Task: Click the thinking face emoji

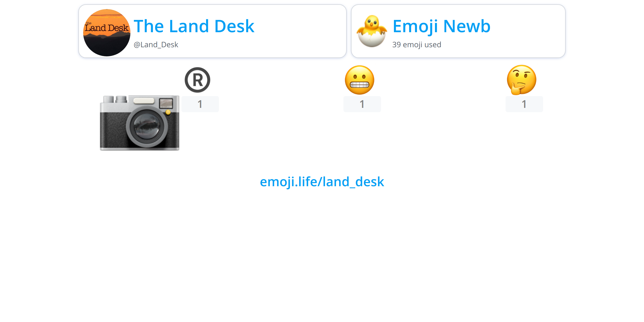Action: point(522,80)
